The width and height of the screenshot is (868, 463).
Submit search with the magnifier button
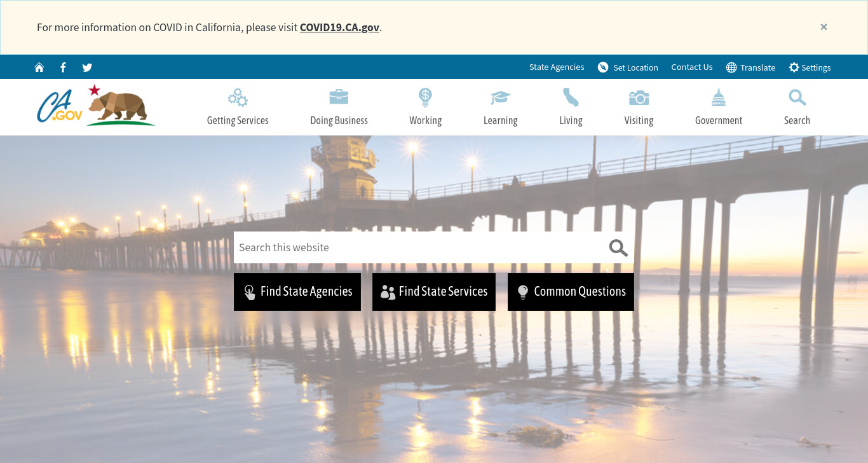[618, 247]
